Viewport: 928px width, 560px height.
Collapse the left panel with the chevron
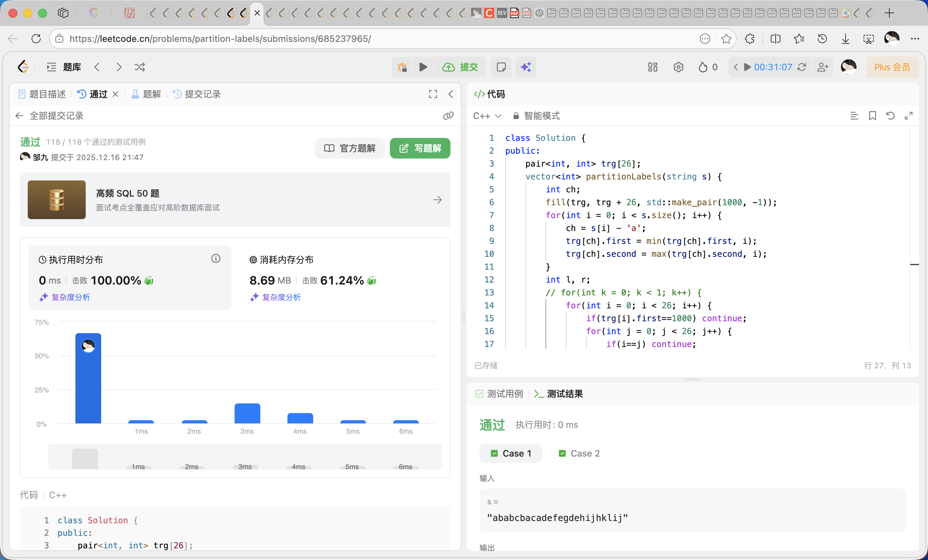coord(450,94)
